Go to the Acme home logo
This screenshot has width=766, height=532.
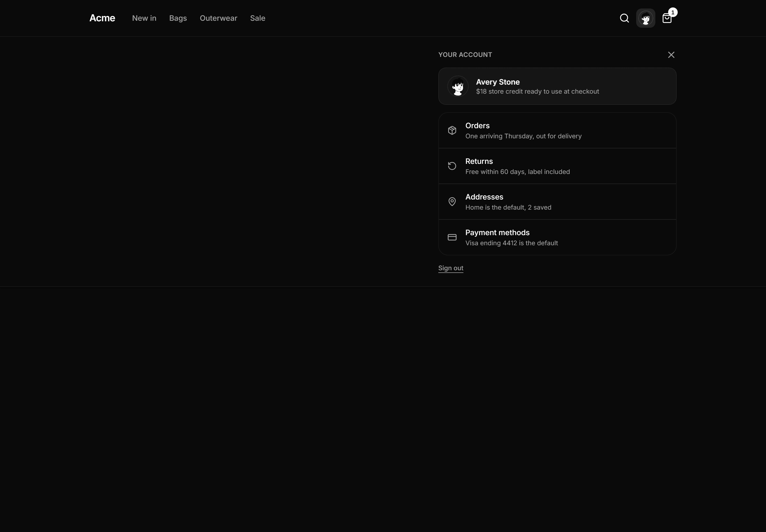102,18
